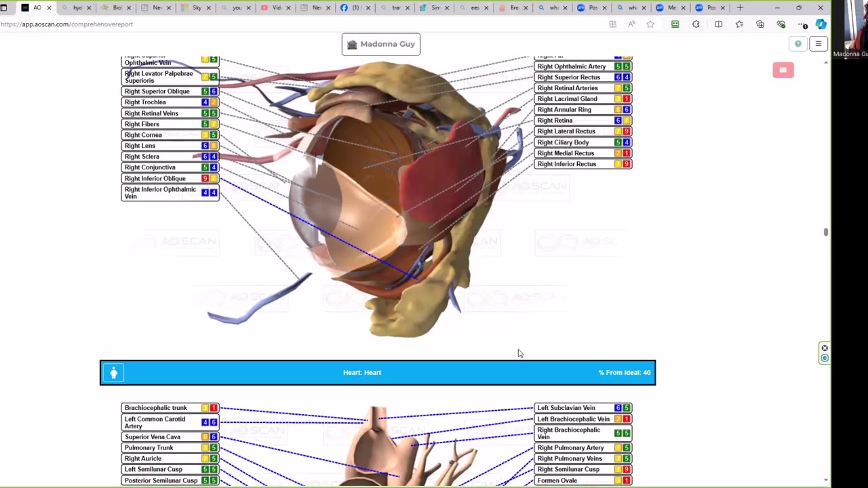The height and width of the screenshot is (488, 868).
Task: Click the blue 6 score box for Right Superior Rectus
Action: point(618,77)
